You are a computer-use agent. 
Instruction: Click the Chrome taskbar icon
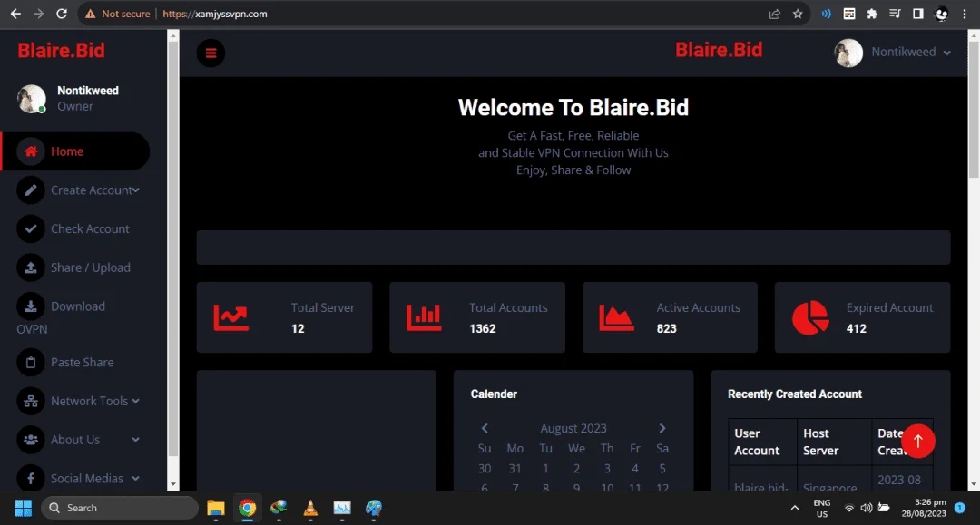click(x=248, y=508)
